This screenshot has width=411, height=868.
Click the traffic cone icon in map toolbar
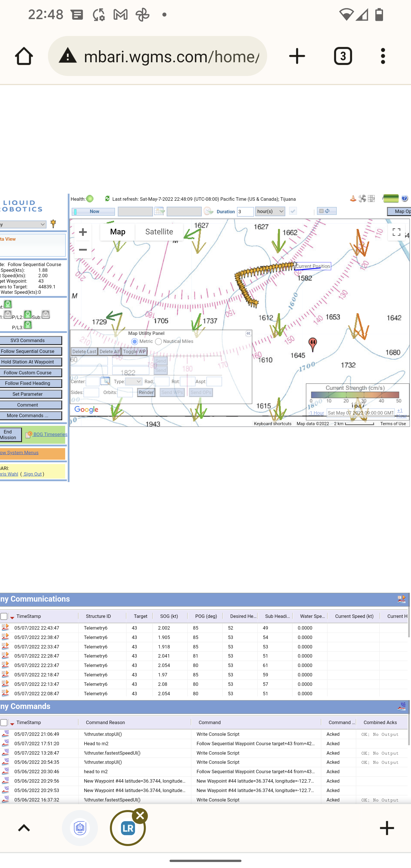353,198
